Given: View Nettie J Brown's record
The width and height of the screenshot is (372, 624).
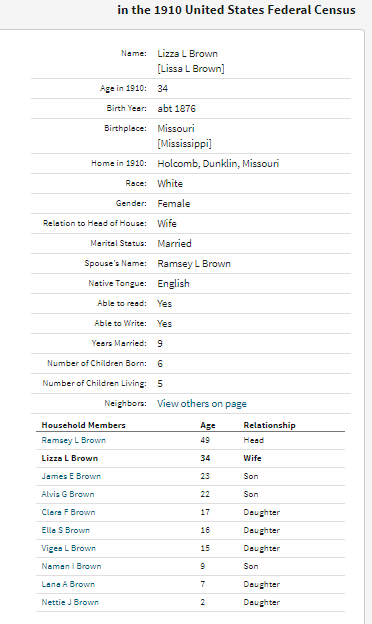Looking at the screenshot, I should (70, 602).
